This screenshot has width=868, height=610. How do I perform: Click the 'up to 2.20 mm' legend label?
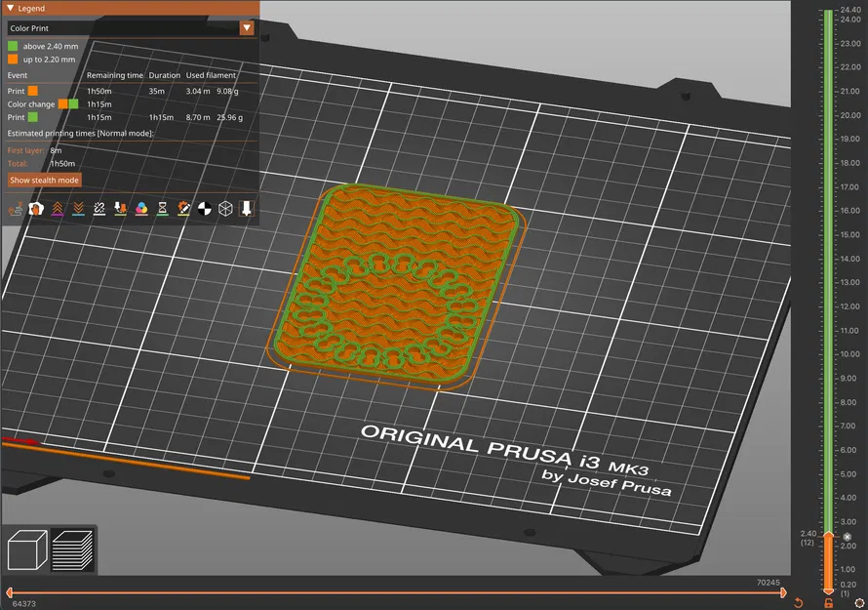pos(49,60)
